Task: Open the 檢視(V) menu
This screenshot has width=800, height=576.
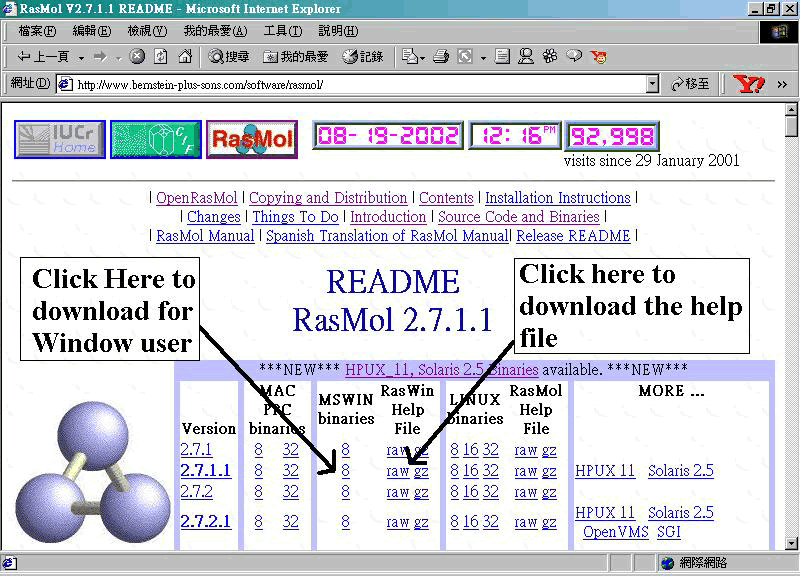Action: point(147,31)
